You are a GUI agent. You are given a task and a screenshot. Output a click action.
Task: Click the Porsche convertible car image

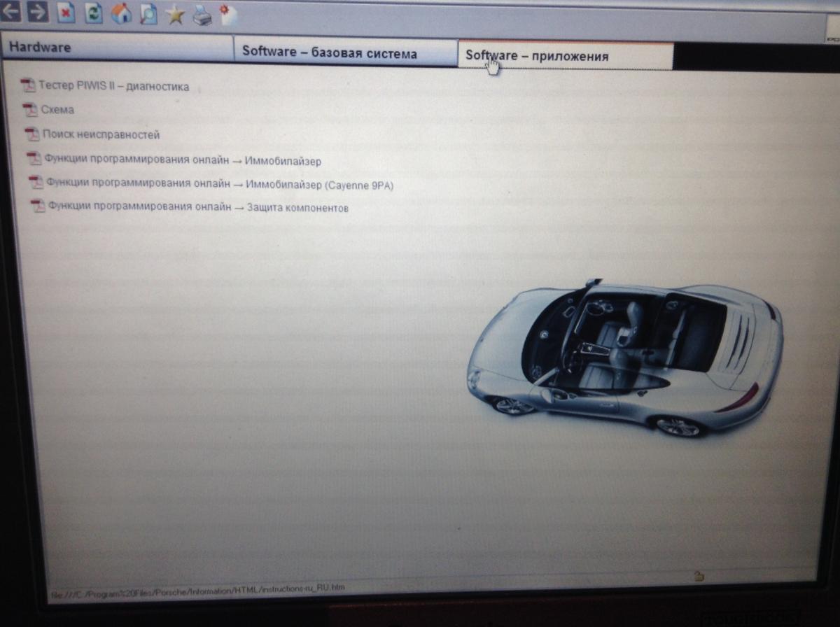(623, 357)
